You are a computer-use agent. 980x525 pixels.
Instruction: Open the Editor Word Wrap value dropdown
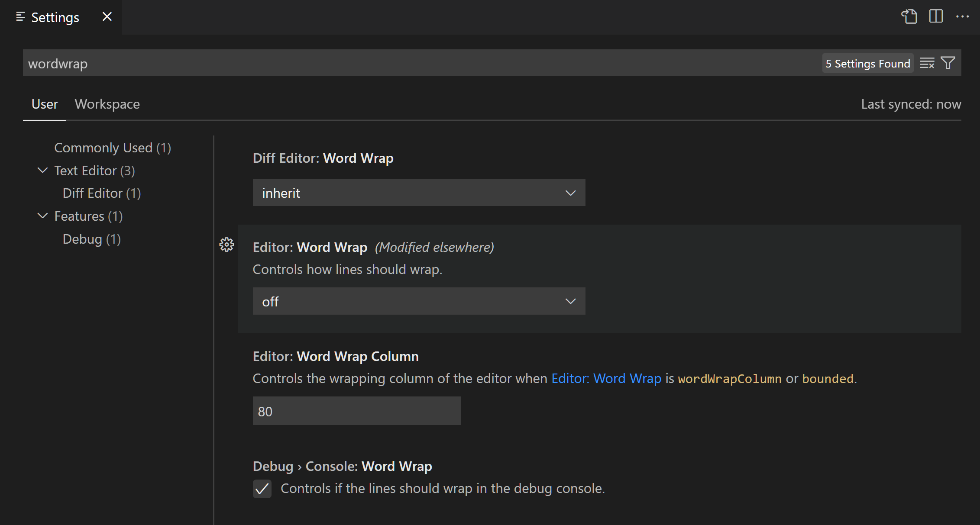click(x=418, y=301)
